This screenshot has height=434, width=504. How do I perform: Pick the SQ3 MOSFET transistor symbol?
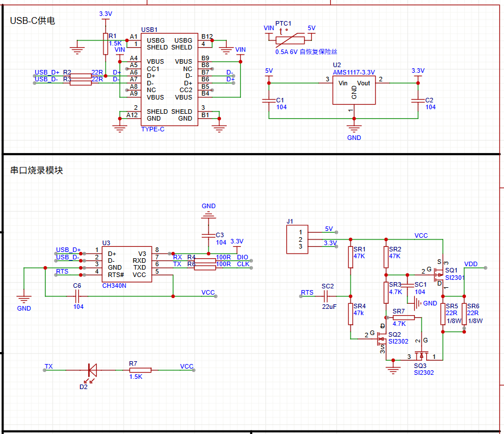click(x=422, y=356)
